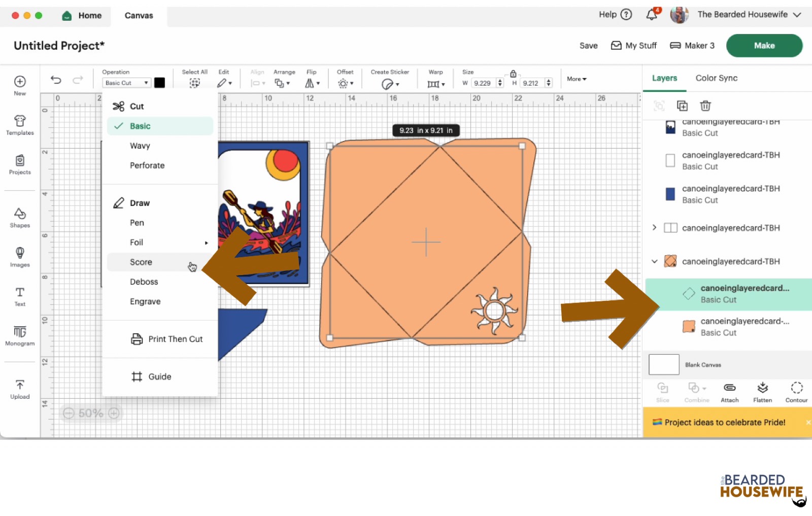
Task: Click the New project icon in sidebar
Action: pyautogui.click(x=20, y=85)
